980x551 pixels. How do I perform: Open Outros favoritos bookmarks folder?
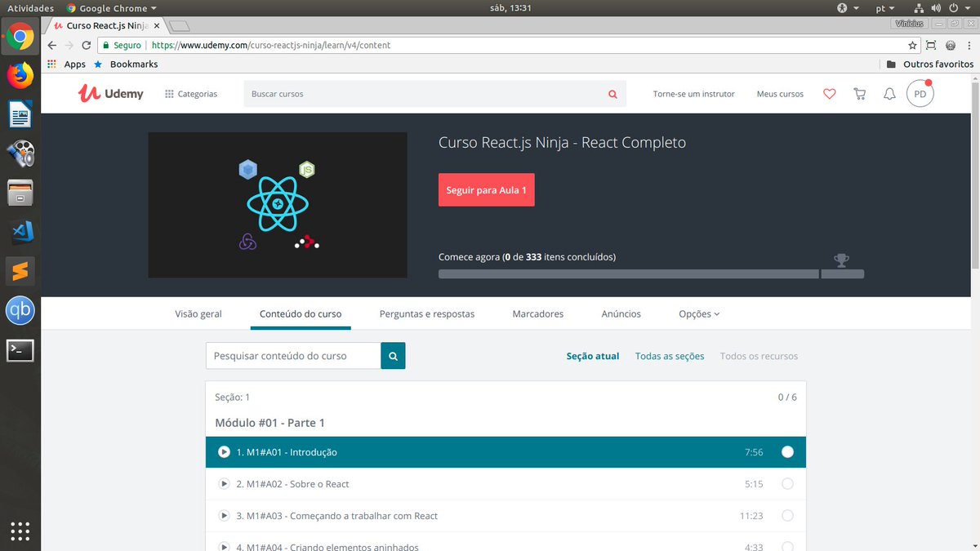coord(929,64)
